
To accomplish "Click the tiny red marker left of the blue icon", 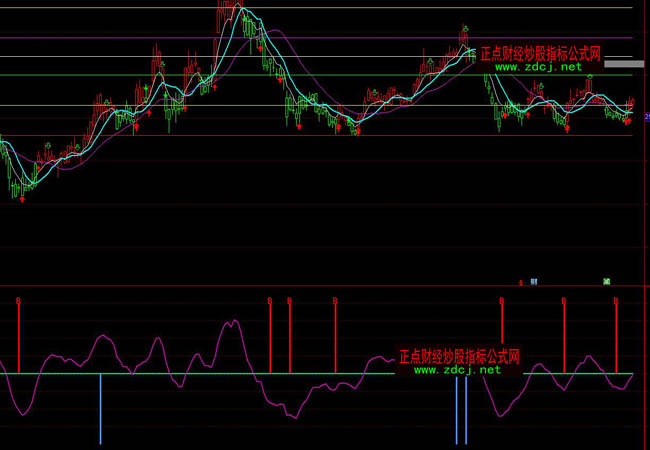I will pyautogui.click(x=520, y=283).
